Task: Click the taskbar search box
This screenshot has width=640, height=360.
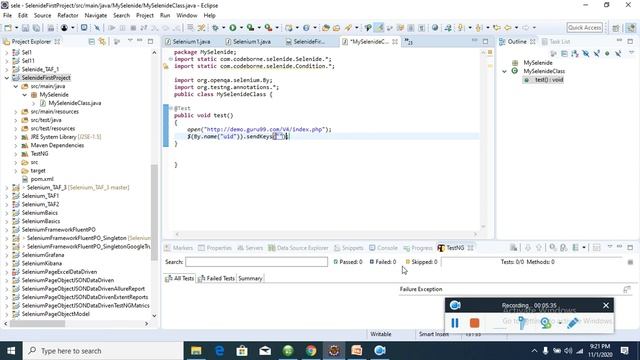Action: (x=103, y=351)
